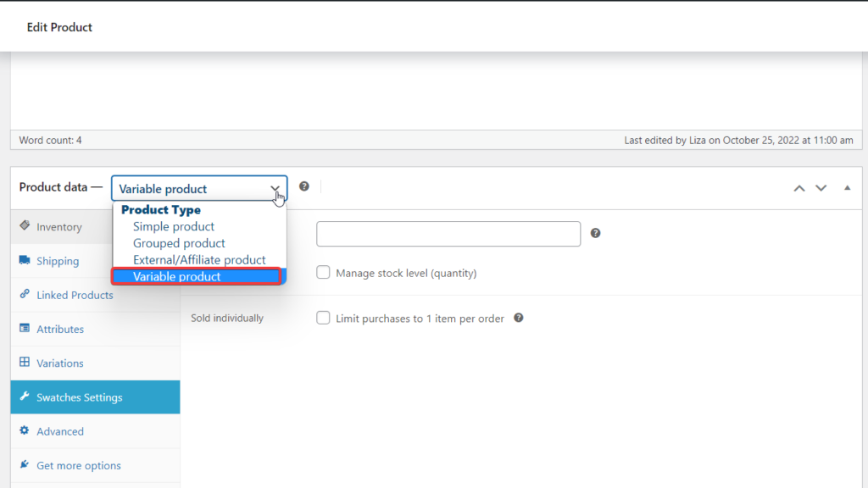Open Get more options tab

click(95, 465)
